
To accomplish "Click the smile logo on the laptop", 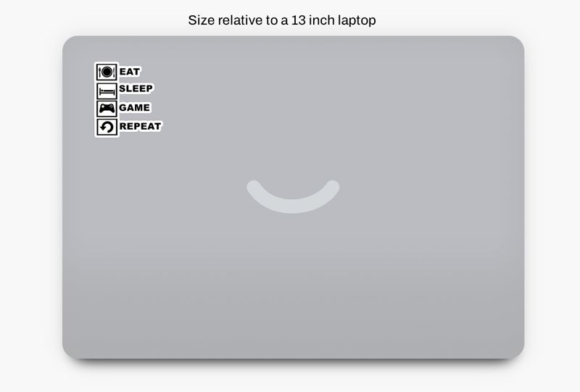I will pos(293,197).
